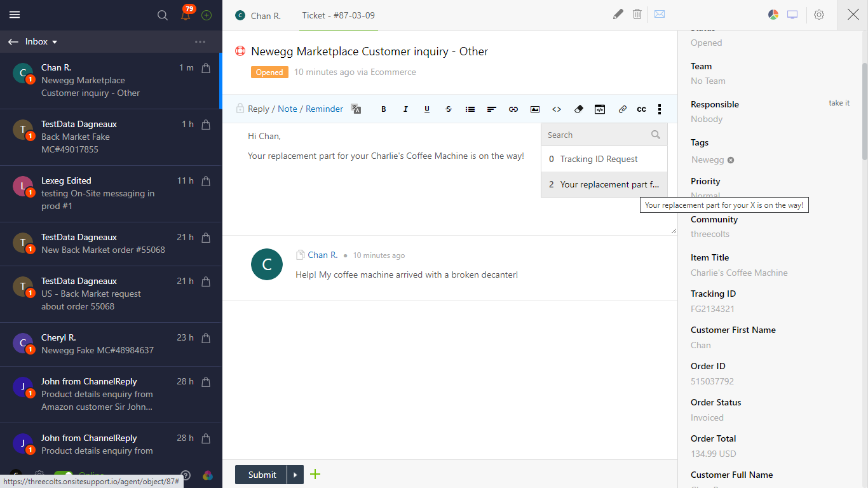Open the pie chart statistics icon

coord(773,15)
